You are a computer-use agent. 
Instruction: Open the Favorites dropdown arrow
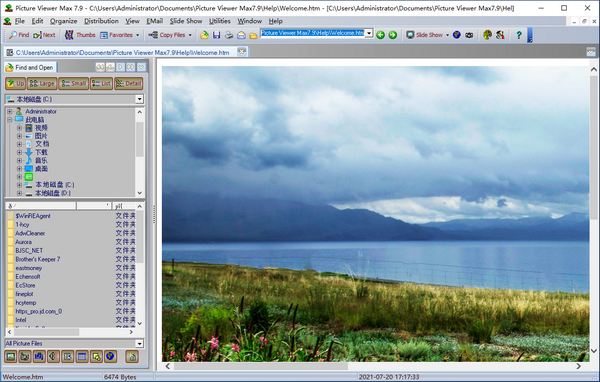[x=137, y=35]
